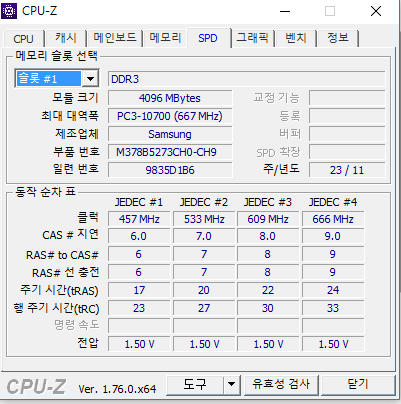Click the 닫기 close button
Image resolution: width=401 pixels, height=404 pixels.
(358, 385)
